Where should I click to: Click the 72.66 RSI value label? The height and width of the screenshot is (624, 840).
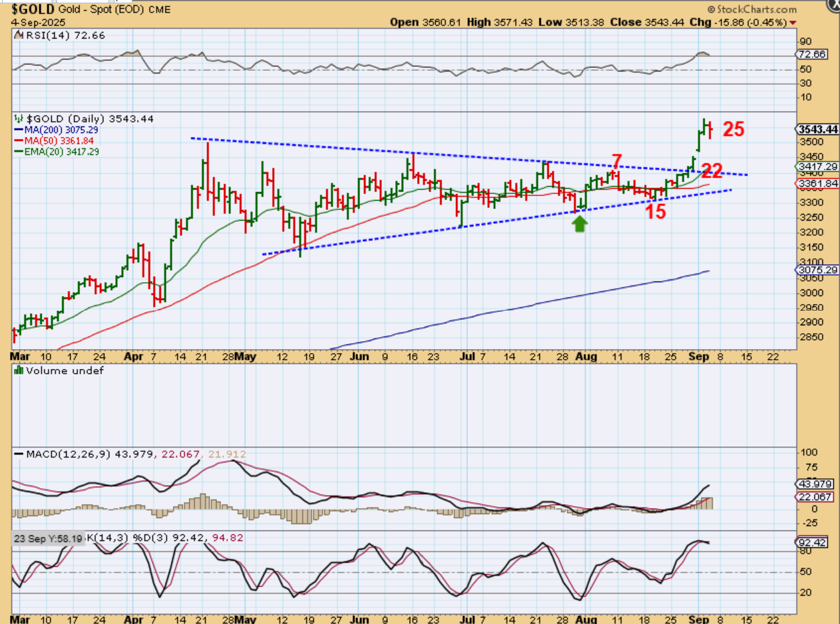coord(812,54)
